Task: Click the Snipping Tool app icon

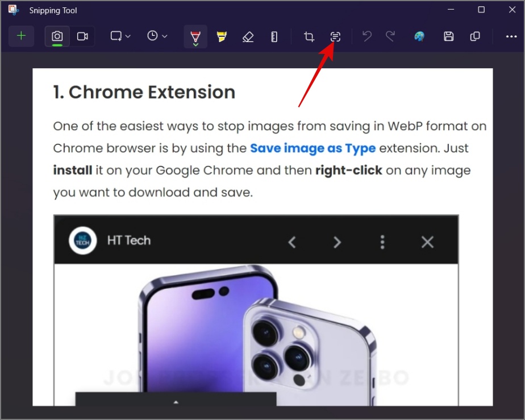Action: tap(13, 10)
